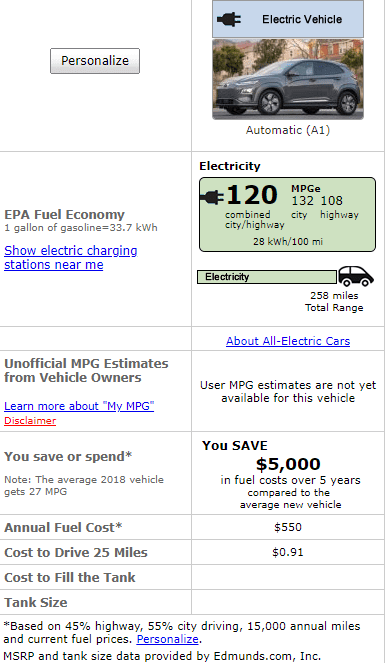
Task: Click the red Disclaimer link
Action: (30, 421)
